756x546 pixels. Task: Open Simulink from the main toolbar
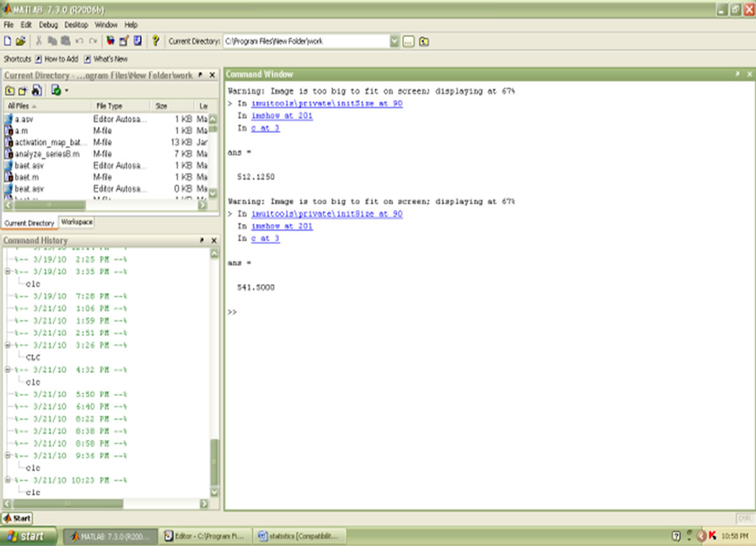point(111,41)
